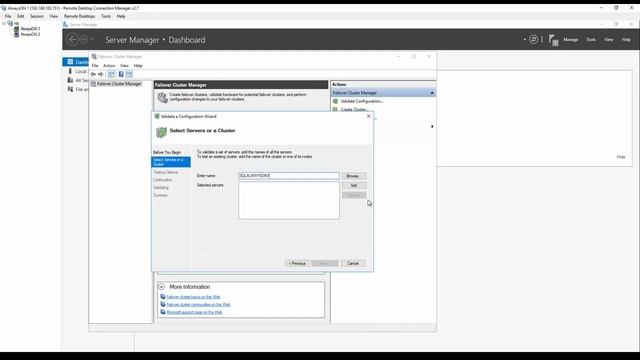Open RDCMan Tools menu in top menu bar
Image resolution: width=640 pixels, height=360 pixels.
click(x=106, y=16)
